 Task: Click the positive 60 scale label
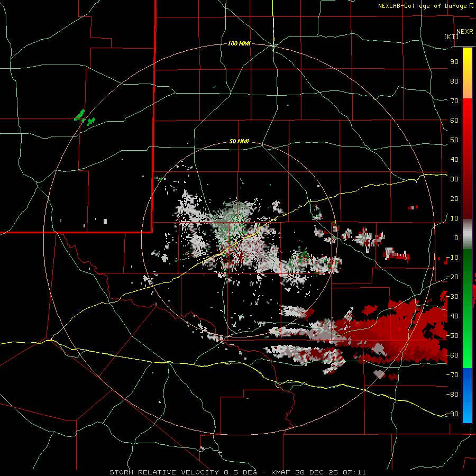click(x=454, y=120)
